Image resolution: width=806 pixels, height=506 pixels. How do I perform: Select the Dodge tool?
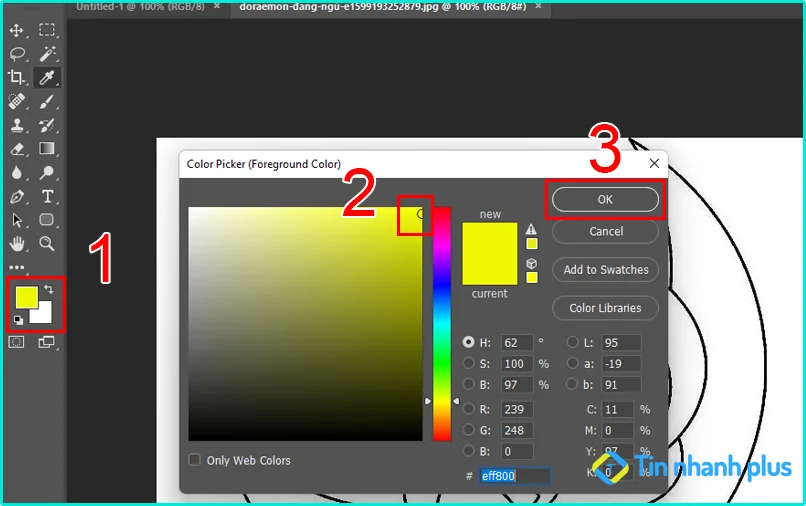[x=47, y=172]
